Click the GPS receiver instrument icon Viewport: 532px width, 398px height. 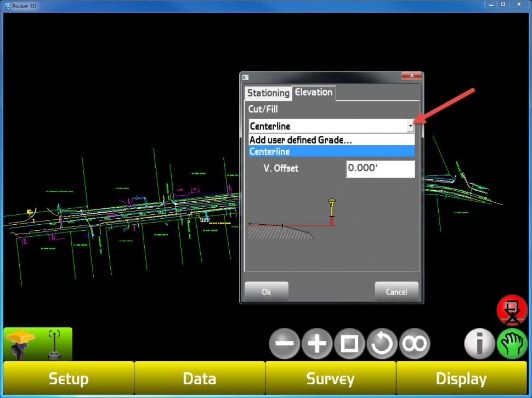pyautogui.click(x=21, y=343)
